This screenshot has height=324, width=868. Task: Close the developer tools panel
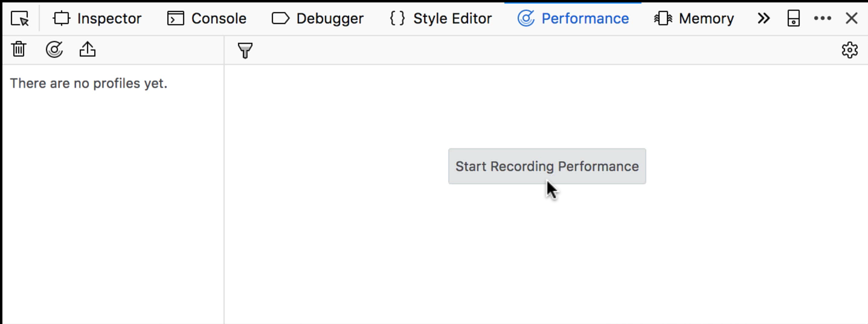pyautogui.click(x=852, y=19)
